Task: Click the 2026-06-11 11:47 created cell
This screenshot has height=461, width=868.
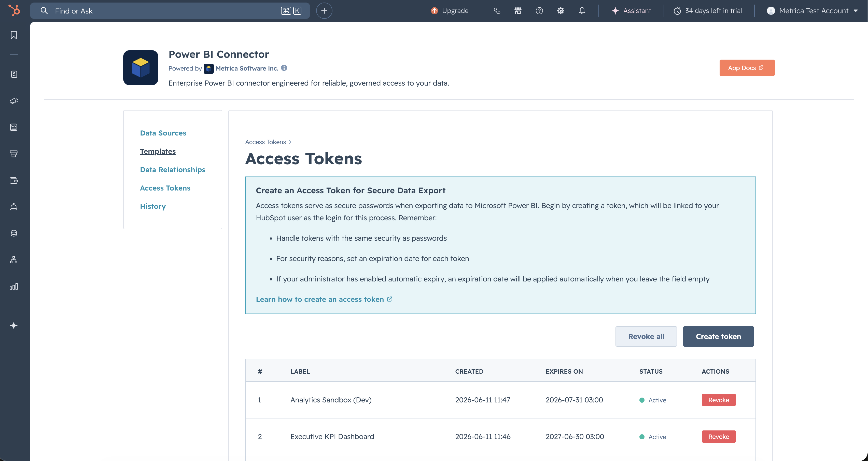Action: point(483,400)
